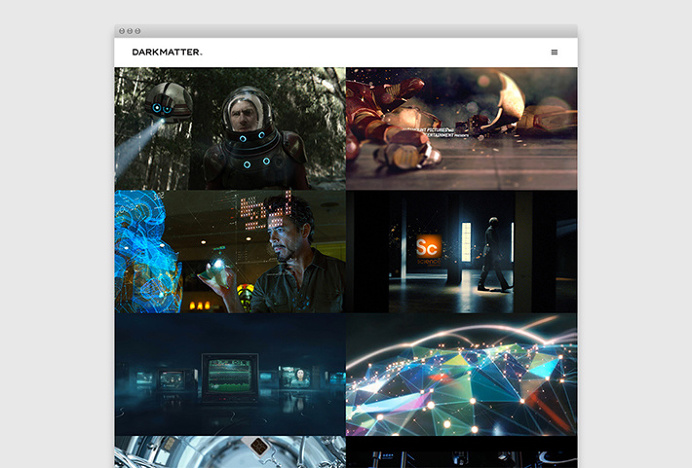Open the Sc Science channel thumbnail
Screen dimensions: 692x468
462,252
